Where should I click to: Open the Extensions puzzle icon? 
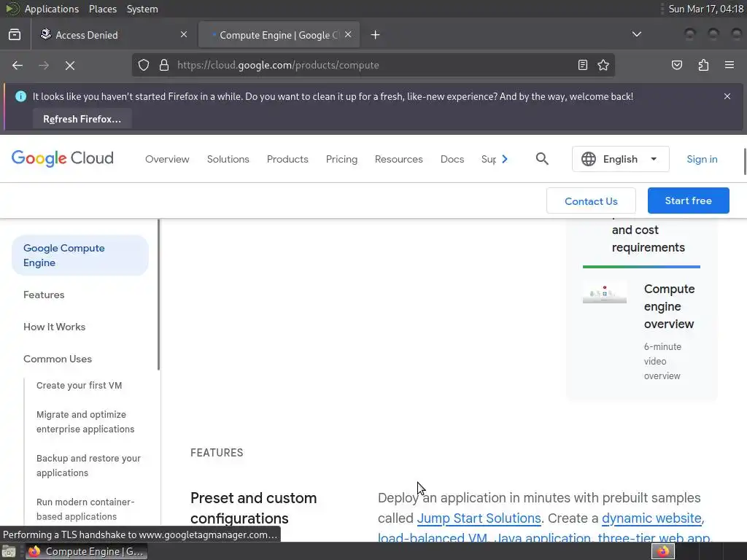coord(703,65)
